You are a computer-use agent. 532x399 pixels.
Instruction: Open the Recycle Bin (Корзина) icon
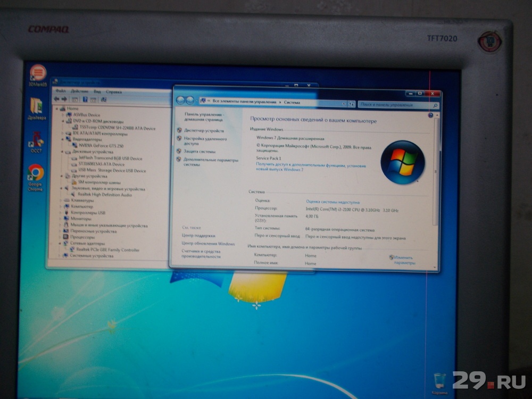pos(439,380)
